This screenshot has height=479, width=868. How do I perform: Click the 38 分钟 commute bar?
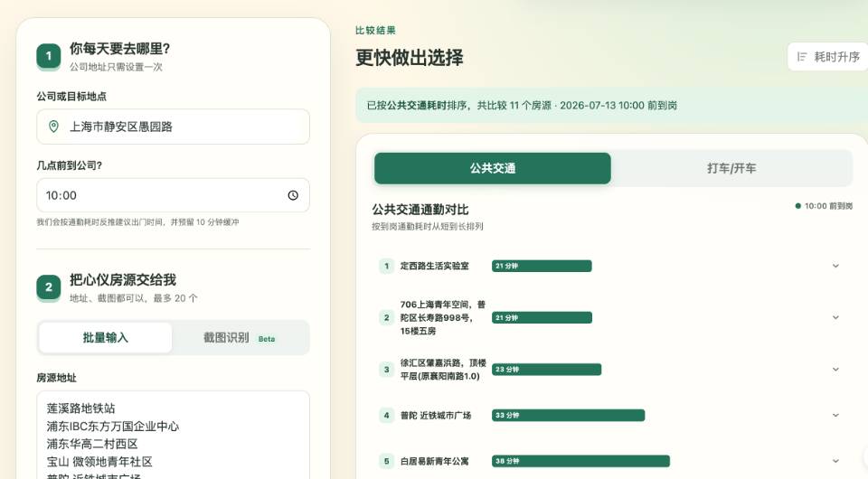click(x=580, y=461)
